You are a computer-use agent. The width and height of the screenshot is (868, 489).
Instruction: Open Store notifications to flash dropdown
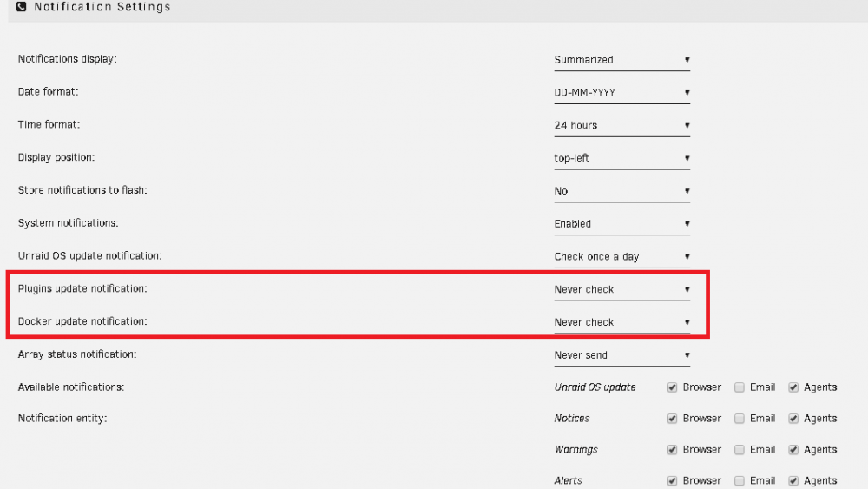pyautogui.click(x=621, y=191)
